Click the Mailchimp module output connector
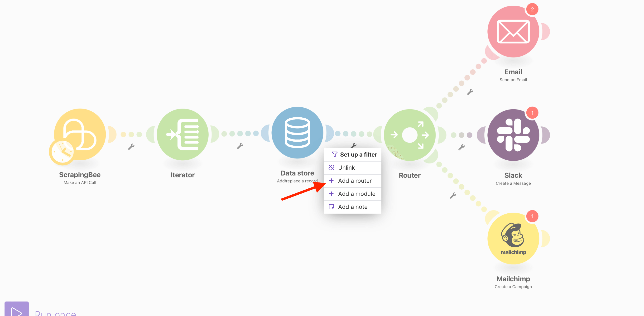Screen dimensions: 644x316 (546, 238)
